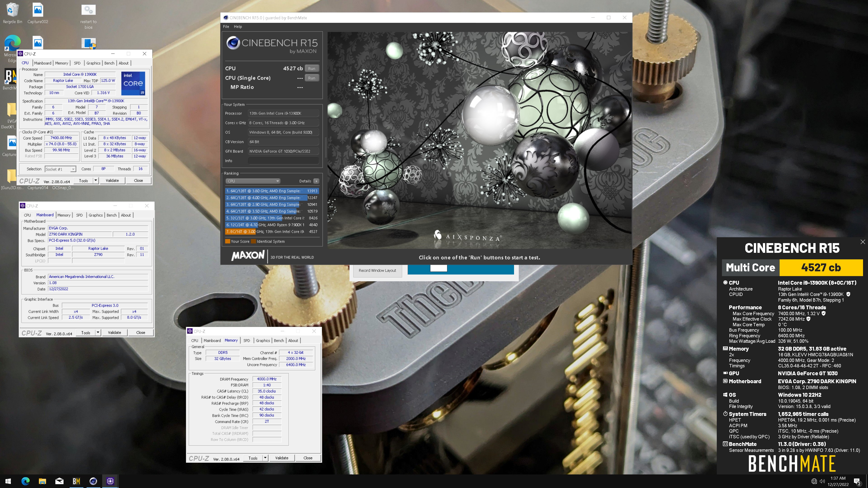Screen dimensions: 868x488
Task: Switch to BenchMate in the taskbar
Action: click(76, 481)
